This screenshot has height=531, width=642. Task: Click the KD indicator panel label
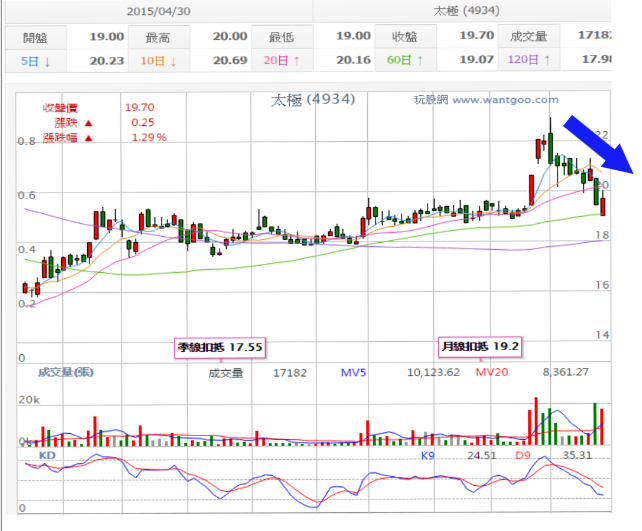pos(47,455)
